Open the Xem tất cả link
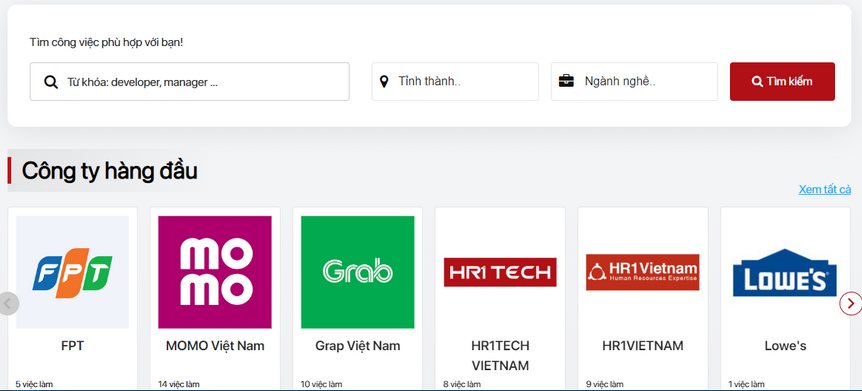862x391 pixels. pos(825,190)
